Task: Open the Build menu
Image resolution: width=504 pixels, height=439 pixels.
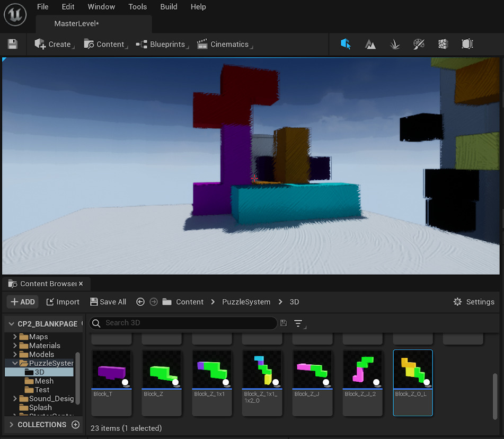Action: tap(169, 7)
